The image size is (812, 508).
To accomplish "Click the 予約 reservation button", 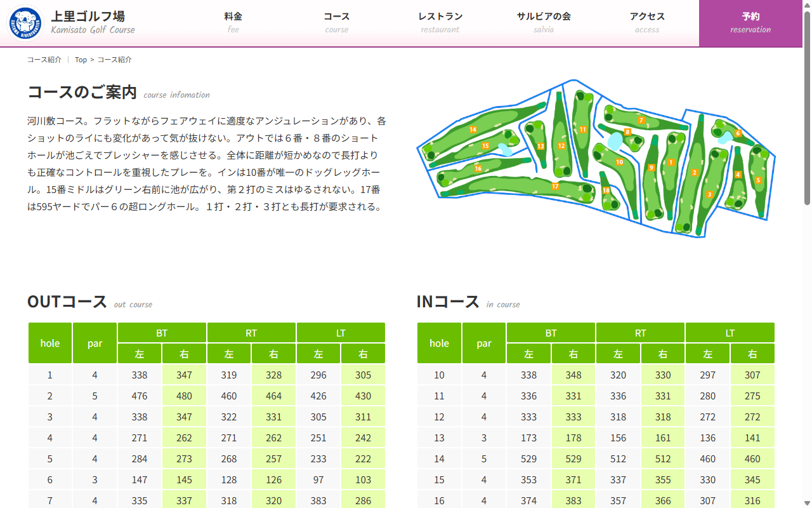I will pos(750,23).
